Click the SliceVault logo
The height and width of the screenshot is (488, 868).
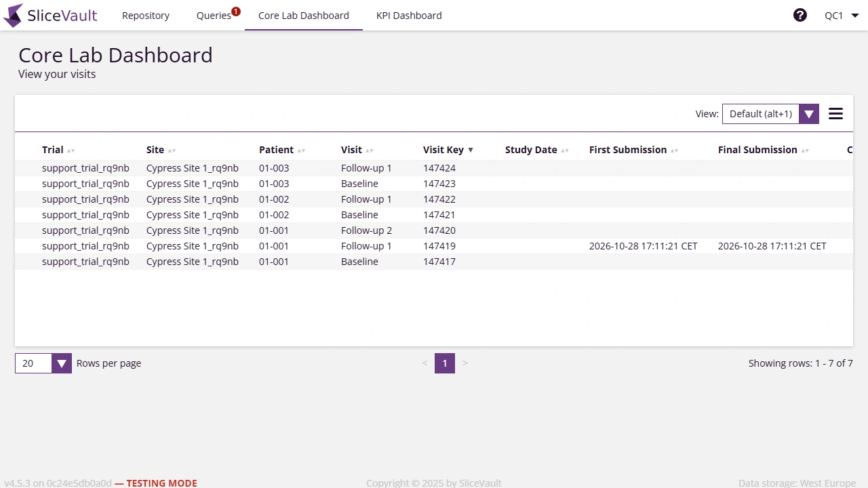(50, 15)
